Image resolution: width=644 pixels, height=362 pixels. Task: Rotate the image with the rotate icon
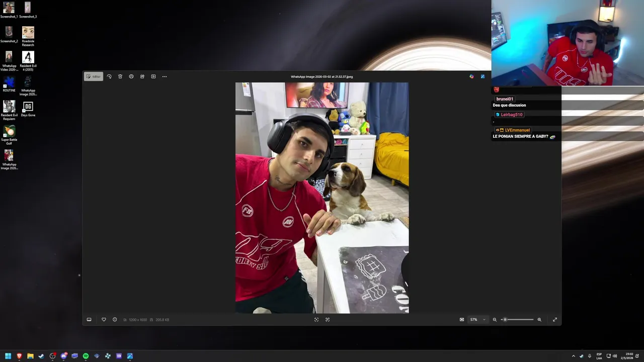pyautogui.click(x=109, y=76)
